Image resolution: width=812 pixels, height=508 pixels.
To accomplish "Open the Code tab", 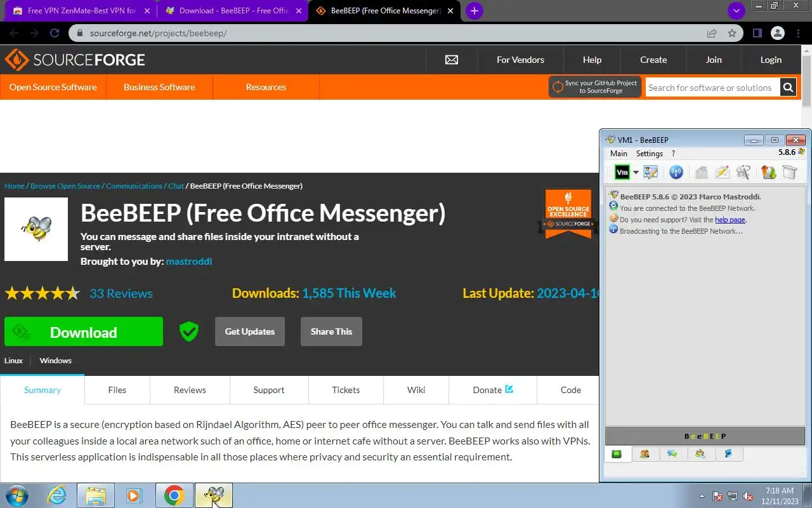I will pyautogui.click(x=571, y=390).
